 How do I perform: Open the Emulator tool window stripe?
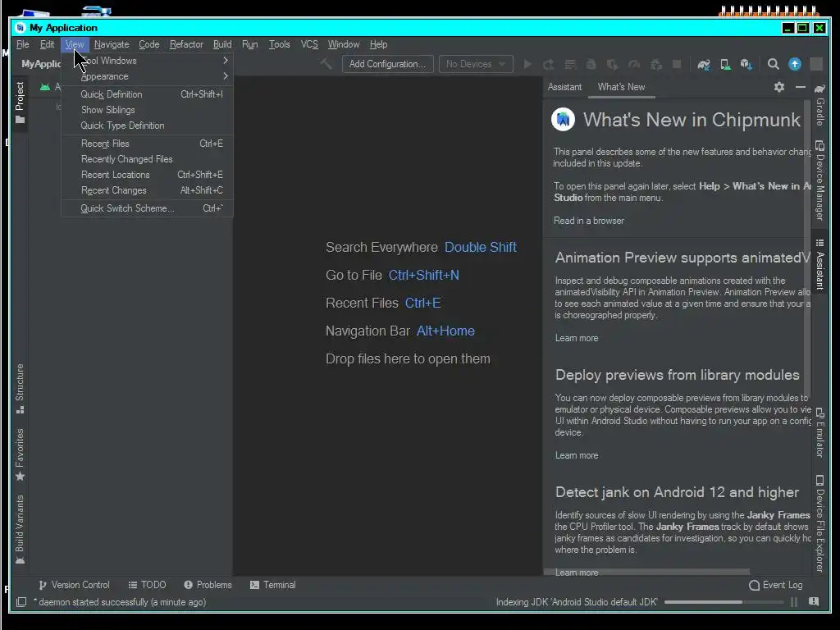[x=820, y=433]
